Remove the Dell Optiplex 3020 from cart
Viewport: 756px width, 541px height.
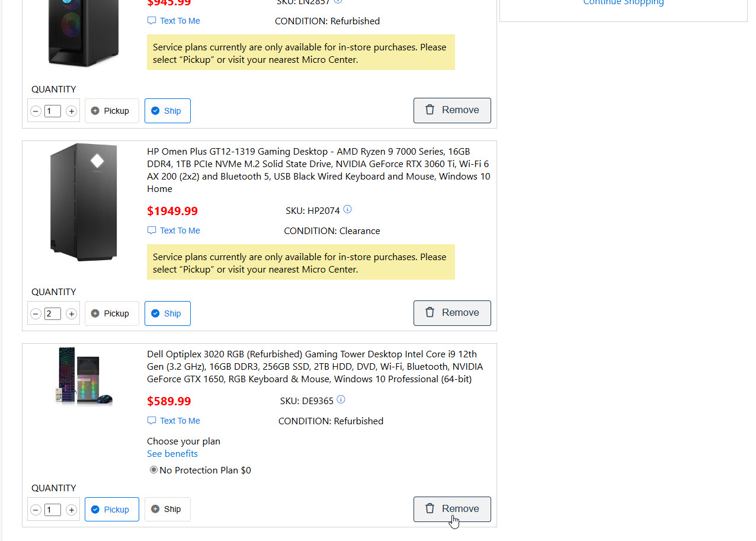(452, 509)
